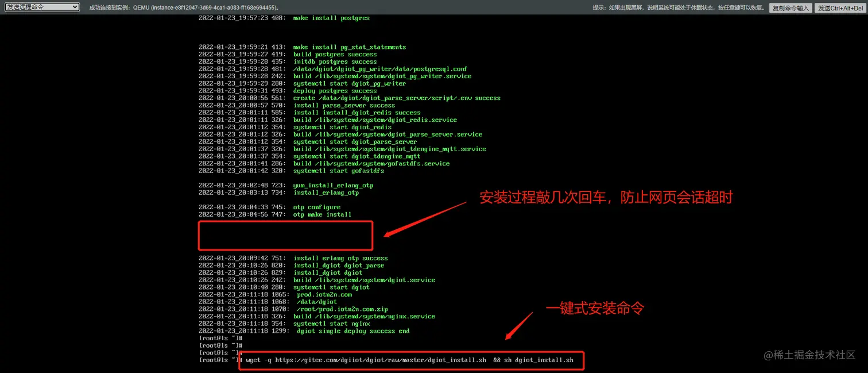Click the 'dgiot single deploy success end' line
Viewport: 868px width, 373px height.
(x=304, y=331)
